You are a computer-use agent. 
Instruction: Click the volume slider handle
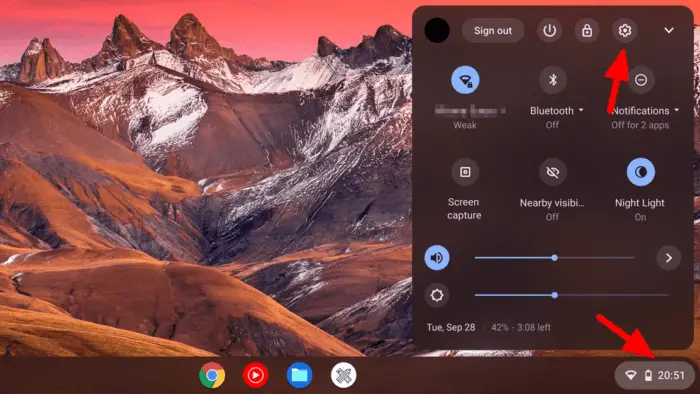point(554,257)
